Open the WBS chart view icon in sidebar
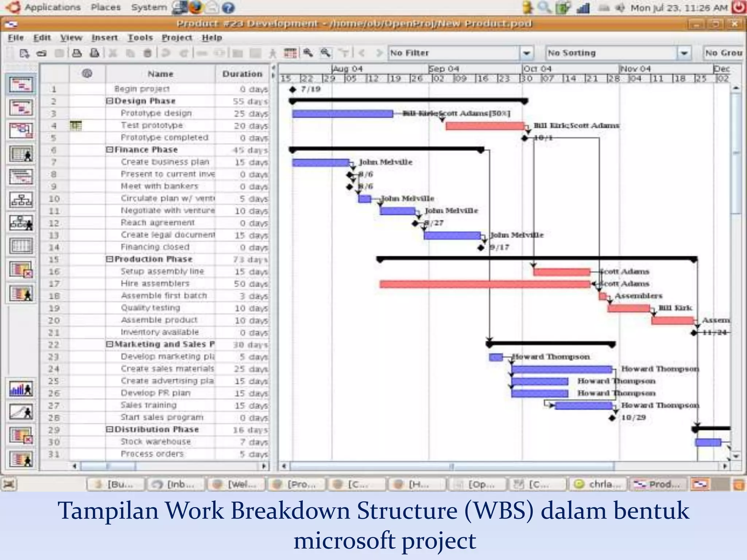The width and height of the screenshot is (747, 560). click(21, 200)
